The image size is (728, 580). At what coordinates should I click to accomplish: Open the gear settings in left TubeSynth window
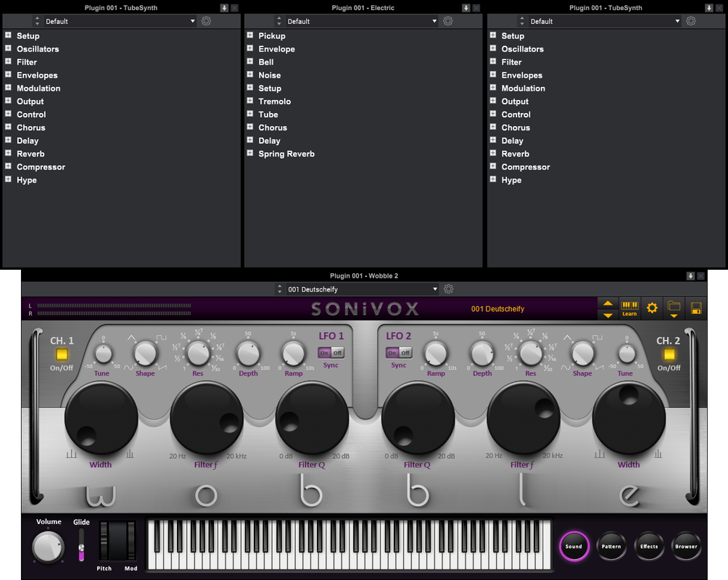206,21
